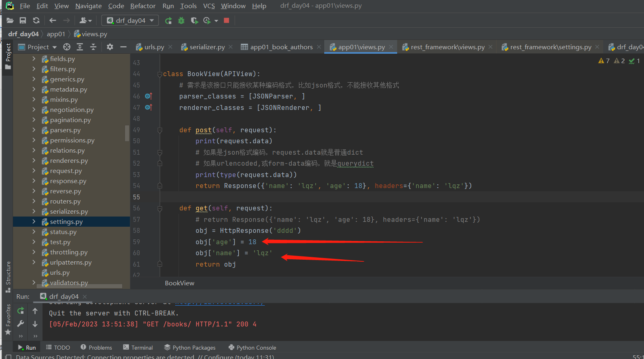The width and height of the screenshot is (644, 359).
Task: Click the warnings indicator showing 7
Action: 604,61
